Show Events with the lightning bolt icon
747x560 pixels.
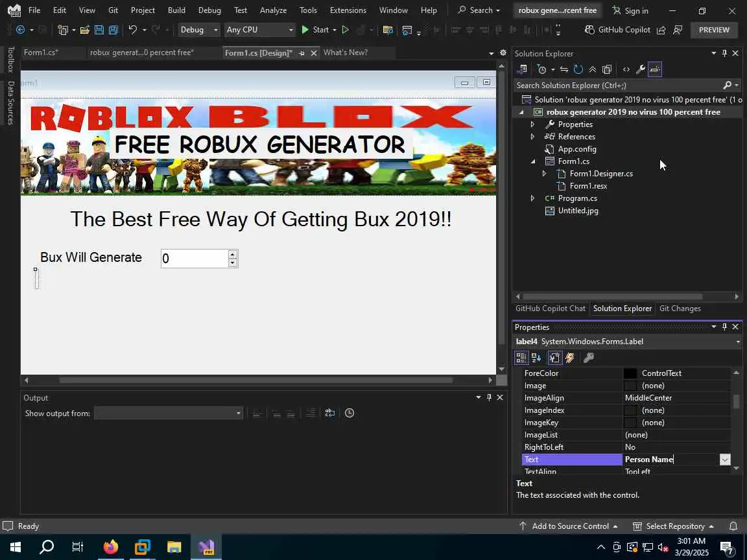tap(570, 358)
